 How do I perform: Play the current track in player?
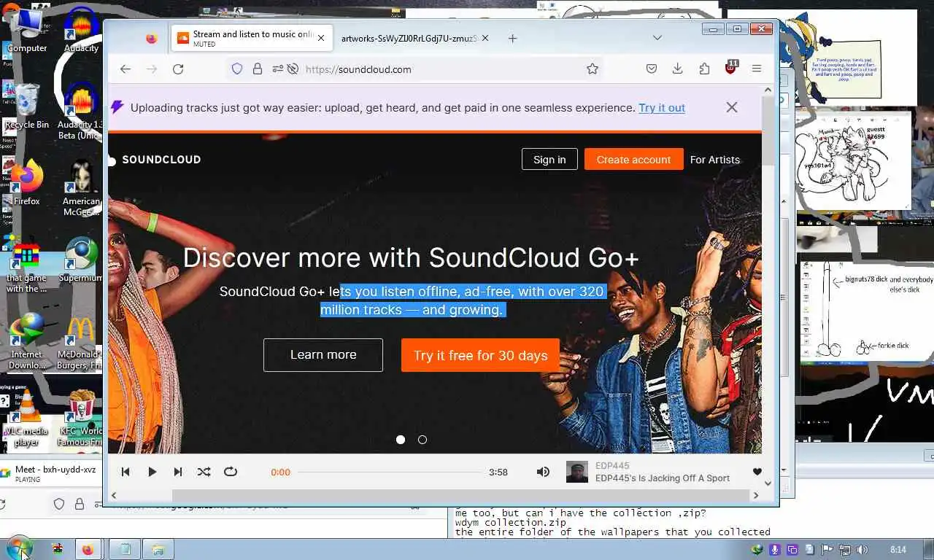click(x=152, y=472)
